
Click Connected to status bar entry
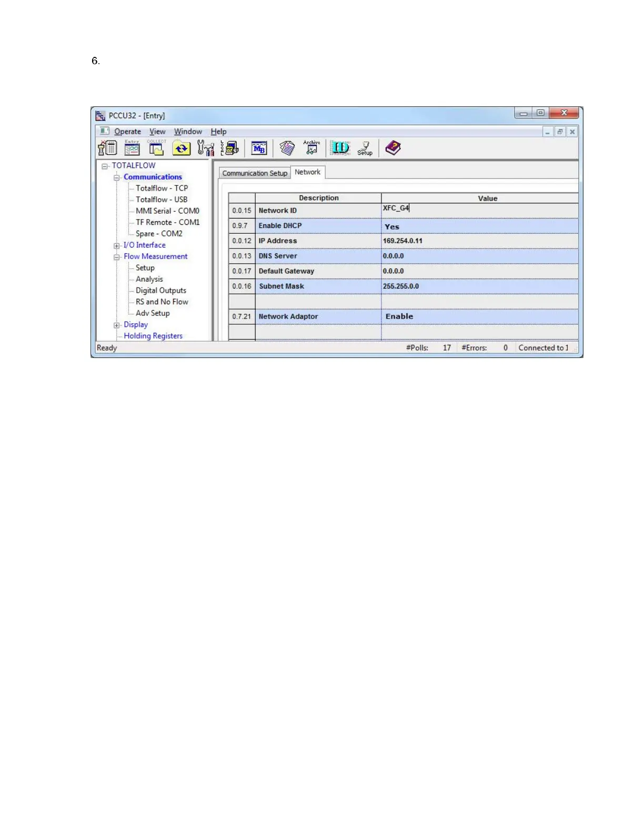544,347
